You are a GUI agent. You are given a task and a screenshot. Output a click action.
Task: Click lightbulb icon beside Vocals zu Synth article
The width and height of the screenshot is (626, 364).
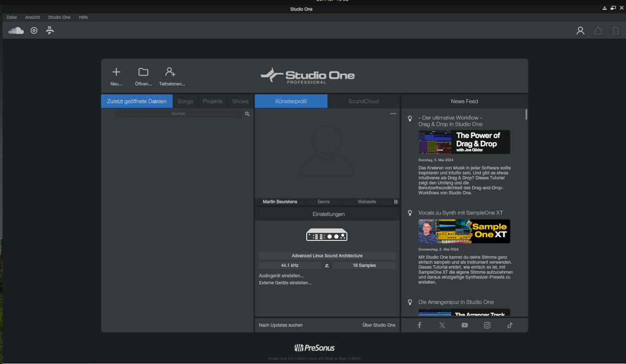tap(410, 213)
